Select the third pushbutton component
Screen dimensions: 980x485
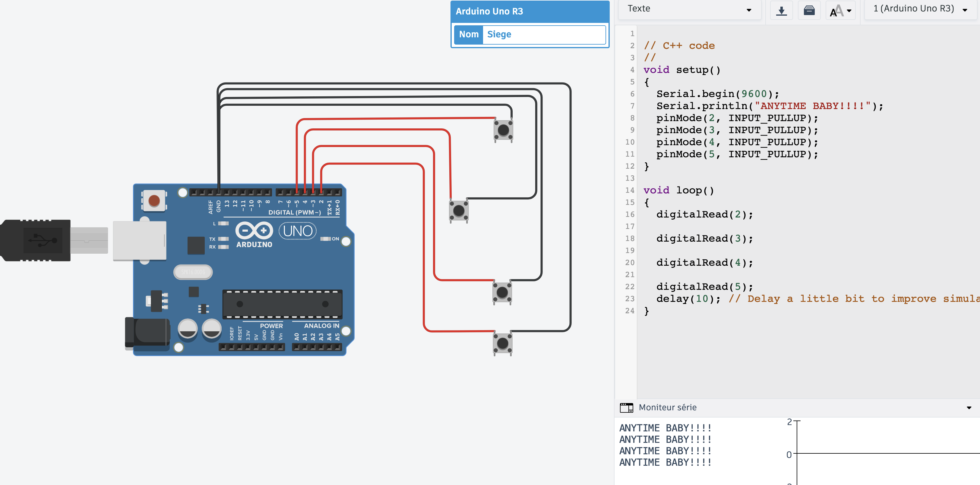[502, 293]
